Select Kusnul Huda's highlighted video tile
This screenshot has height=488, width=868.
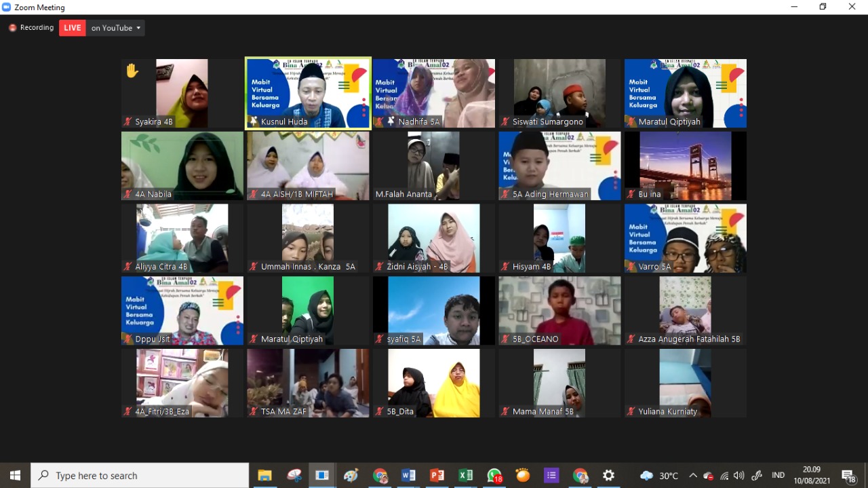click(308, 93)
